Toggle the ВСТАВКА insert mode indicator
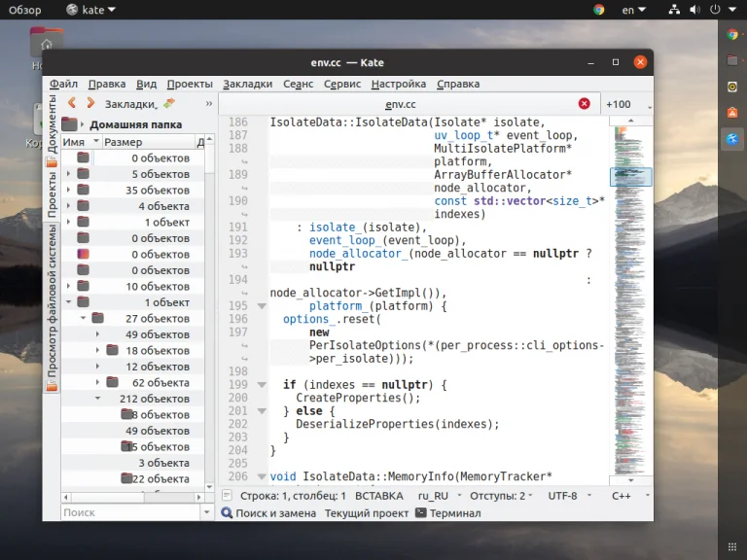Viewport: 747px width, 560px height. click(378, 496)
